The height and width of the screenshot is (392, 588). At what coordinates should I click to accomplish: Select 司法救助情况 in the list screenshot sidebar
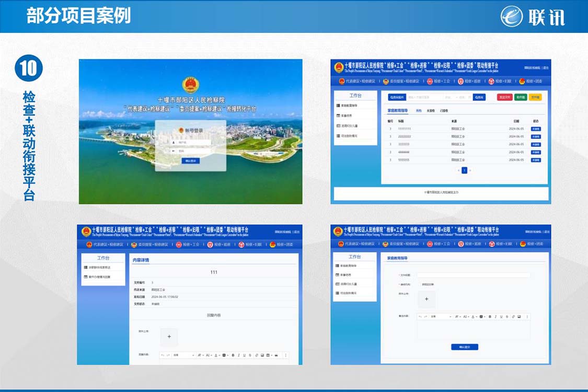click(347, 136)
